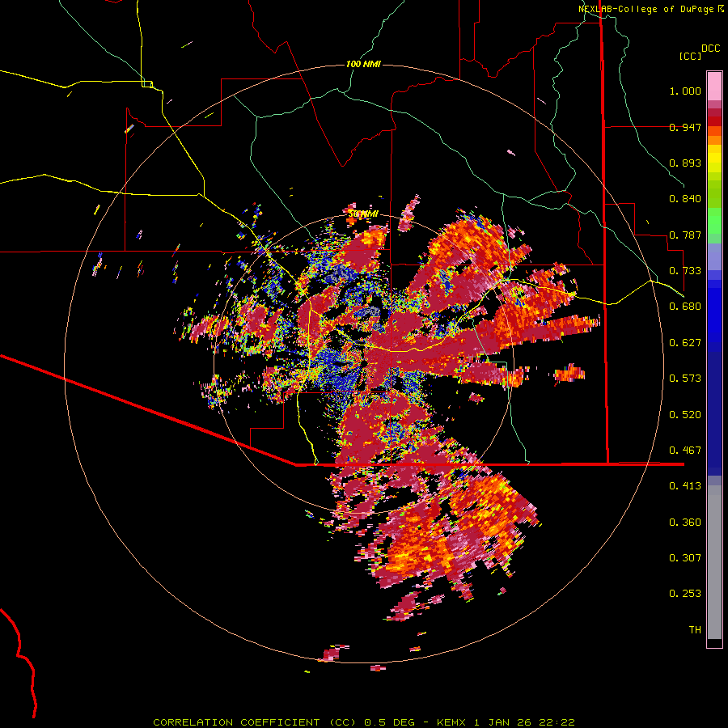Click the DCC product label
The height and width of the screenshot is (728, 728).
point(711,49)
